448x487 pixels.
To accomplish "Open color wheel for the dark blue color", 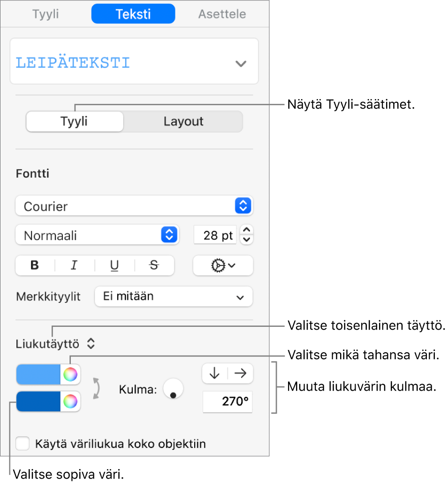I will click(x=70, y=401).
